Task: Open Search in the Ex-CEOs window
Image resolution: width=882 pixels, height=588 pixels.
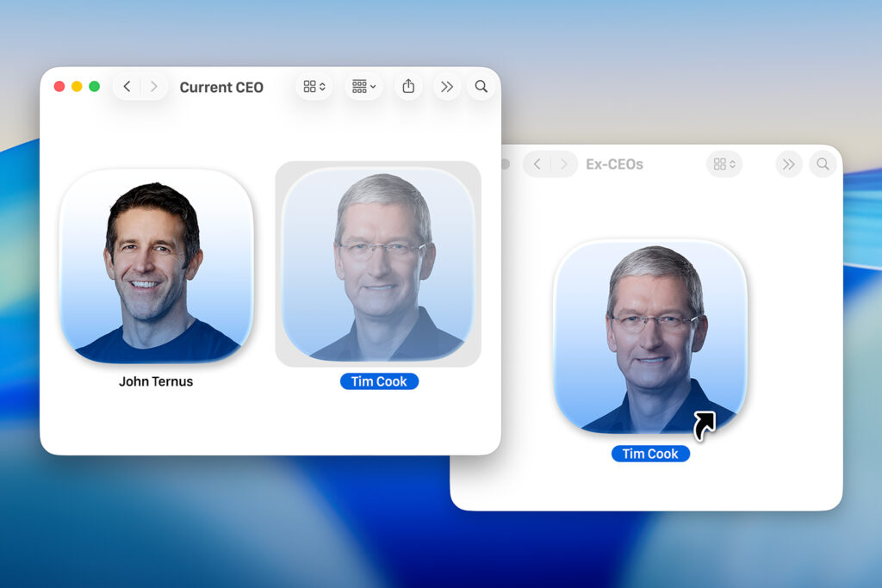Action: click(823, 164)
